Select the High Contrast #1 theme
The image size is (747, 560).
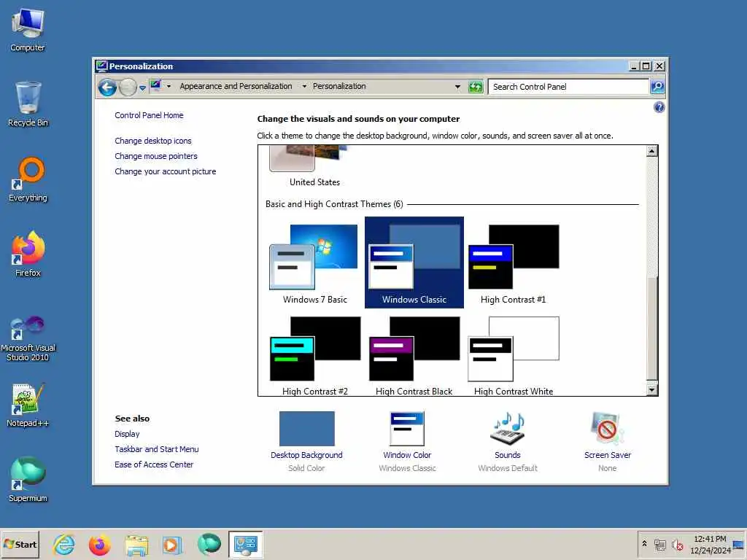click(x=513, y=262)
